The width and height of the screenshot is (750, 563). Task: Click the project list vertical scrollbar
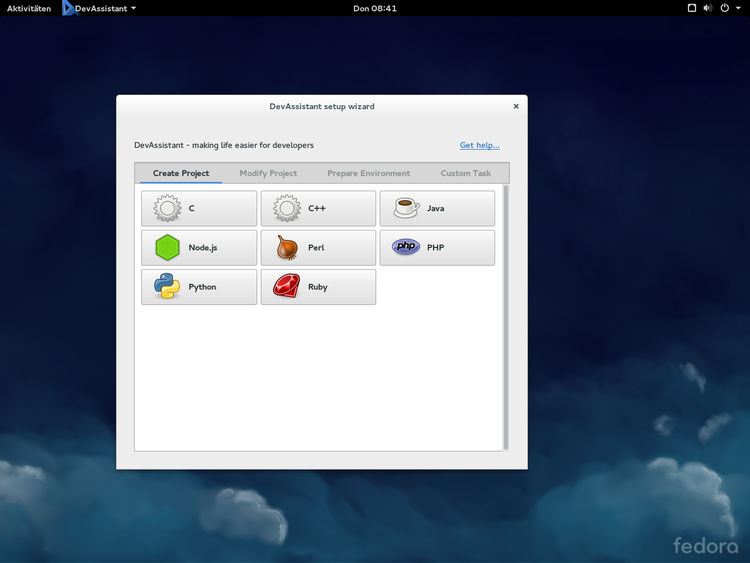click(x=506, y=317)
